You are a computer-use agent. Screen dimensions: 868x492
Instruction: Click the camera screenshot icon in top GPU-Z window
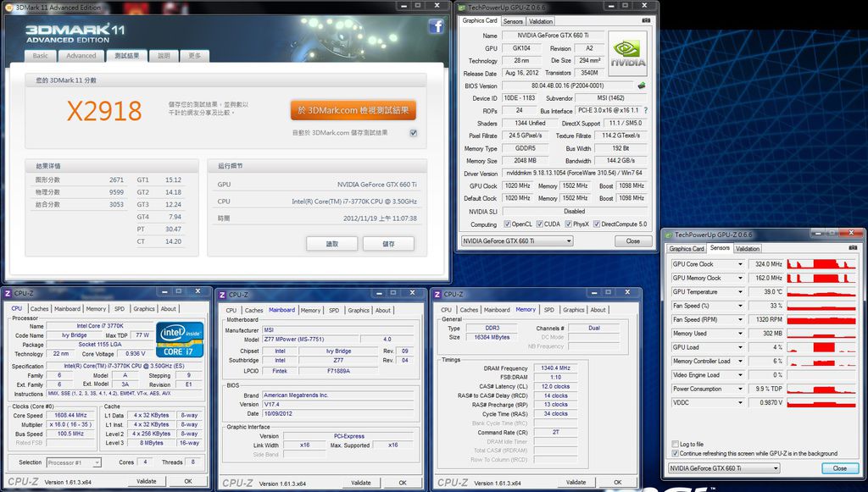click(x=645, y=20)
